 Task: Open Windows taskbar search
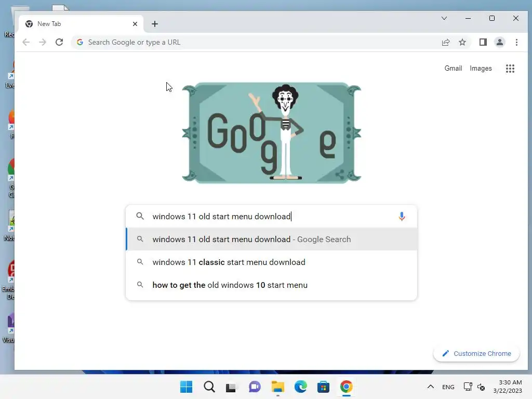point(209,387)
